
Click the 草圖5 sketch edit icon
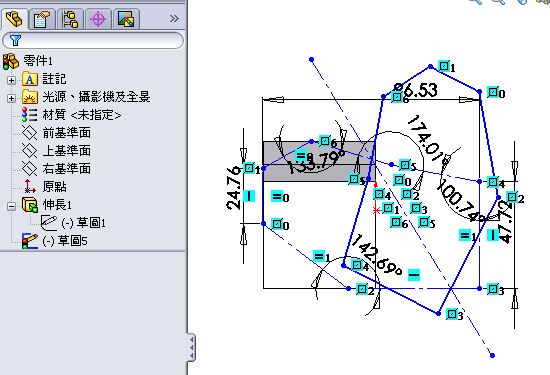coord(29,241)
